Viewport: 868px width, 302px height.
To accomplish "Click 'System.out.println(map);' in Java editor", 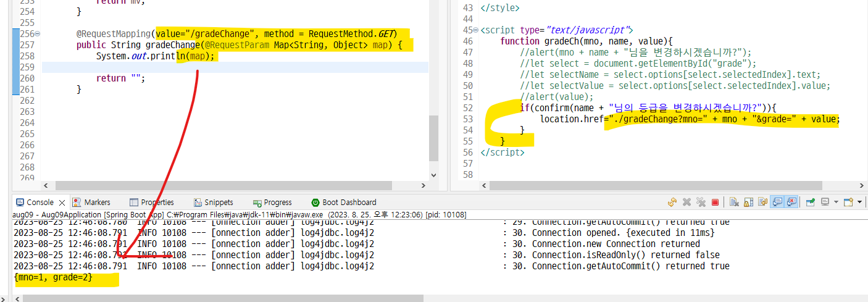I will 156,56.
